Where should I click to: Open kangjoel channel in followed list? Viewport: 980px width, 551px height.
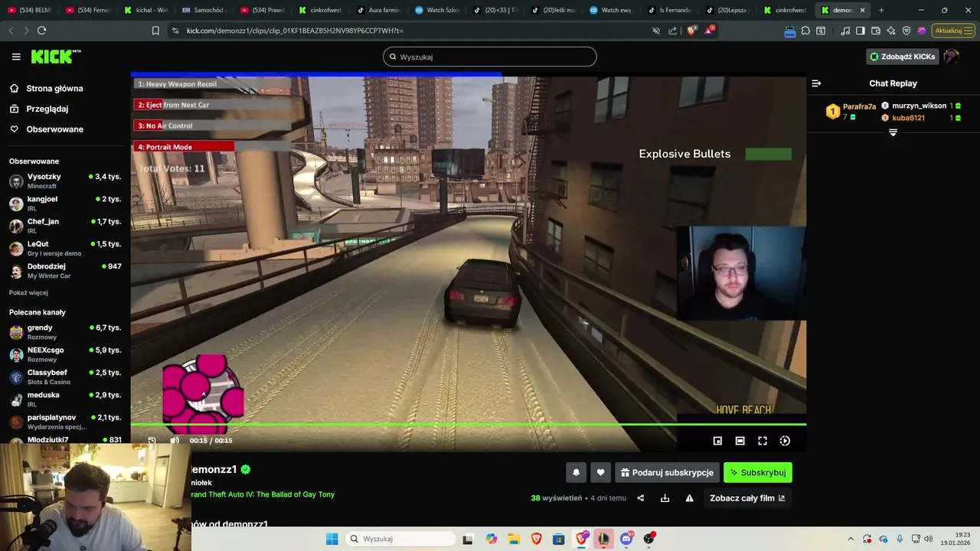pos(65,204)
